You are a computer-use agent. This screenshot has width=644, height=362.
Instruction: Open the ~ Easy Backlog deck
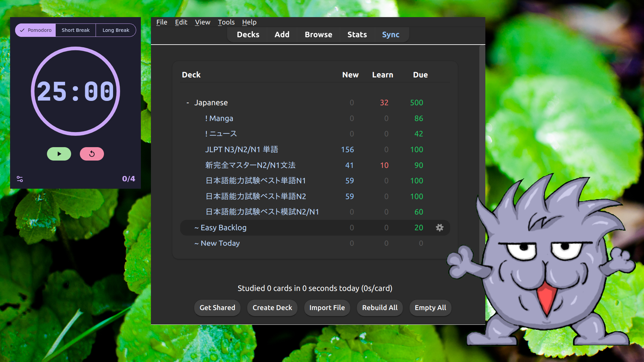coord(220,228)
